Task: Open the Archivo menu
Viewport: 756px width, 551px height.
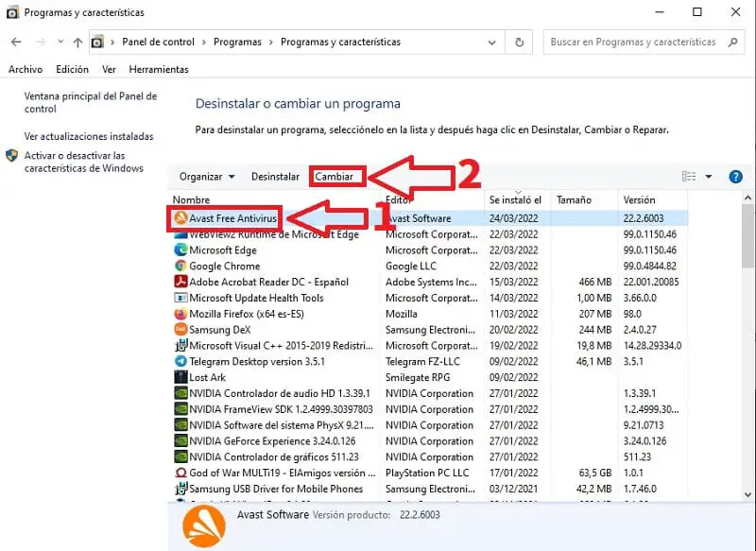Action: tap(26, 69)
